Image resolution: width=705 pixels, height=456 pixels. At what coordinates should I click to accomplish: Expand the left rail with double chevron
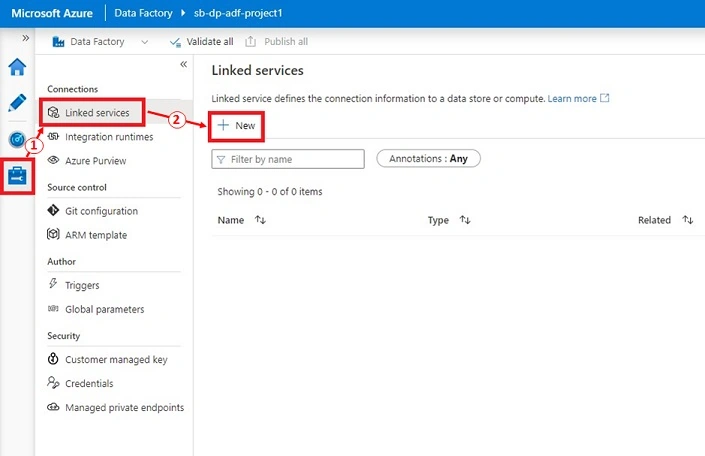pos(26,38)
